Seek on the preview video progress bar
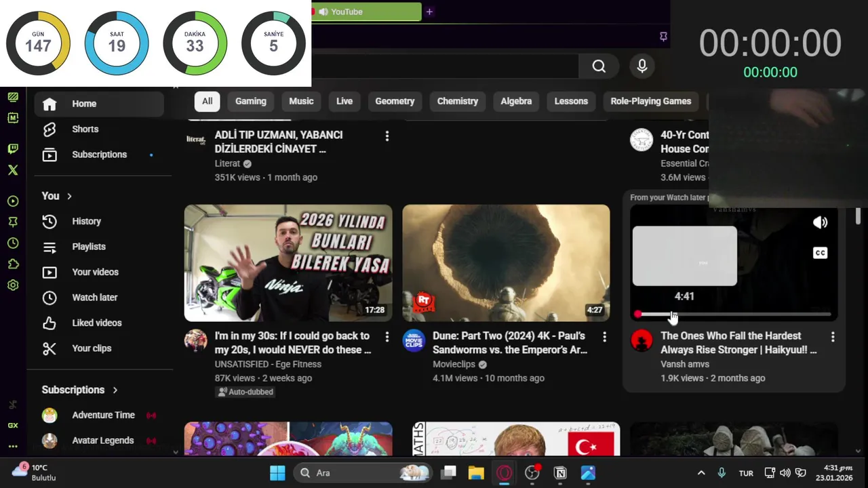Viewport: 868px width, 488px height. [x=734, y=314]
